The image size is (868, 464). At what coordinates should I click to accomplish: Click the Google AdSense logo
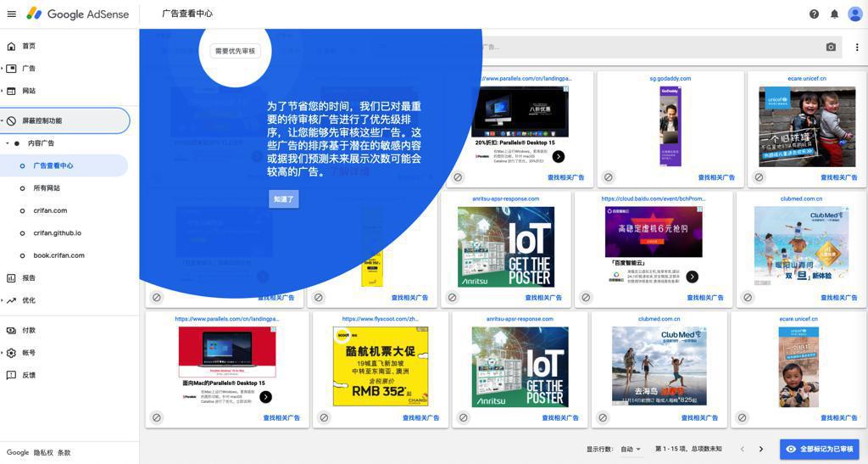tap(77, 14)
